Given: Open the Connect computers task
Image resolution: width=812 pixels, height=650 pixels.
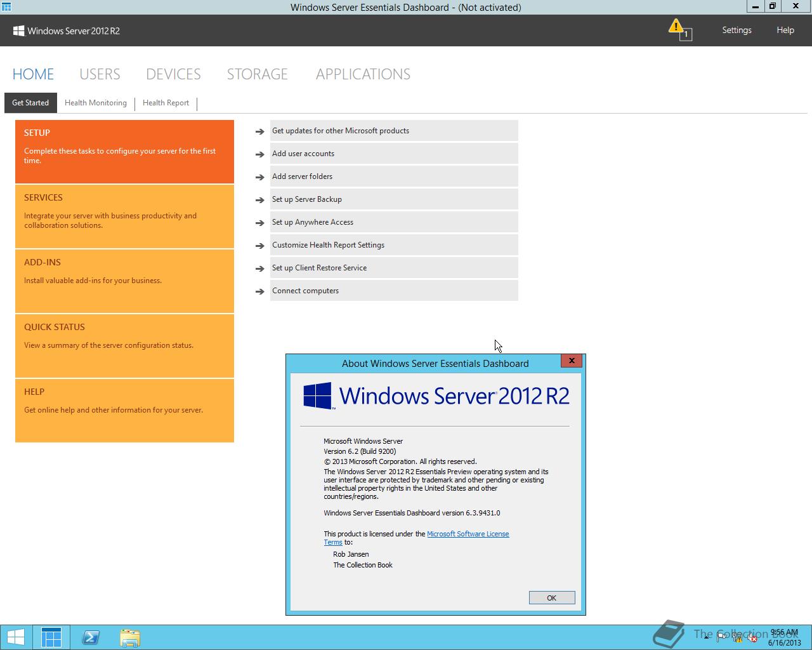Looking at the screenshot, I should click(394, 291).
